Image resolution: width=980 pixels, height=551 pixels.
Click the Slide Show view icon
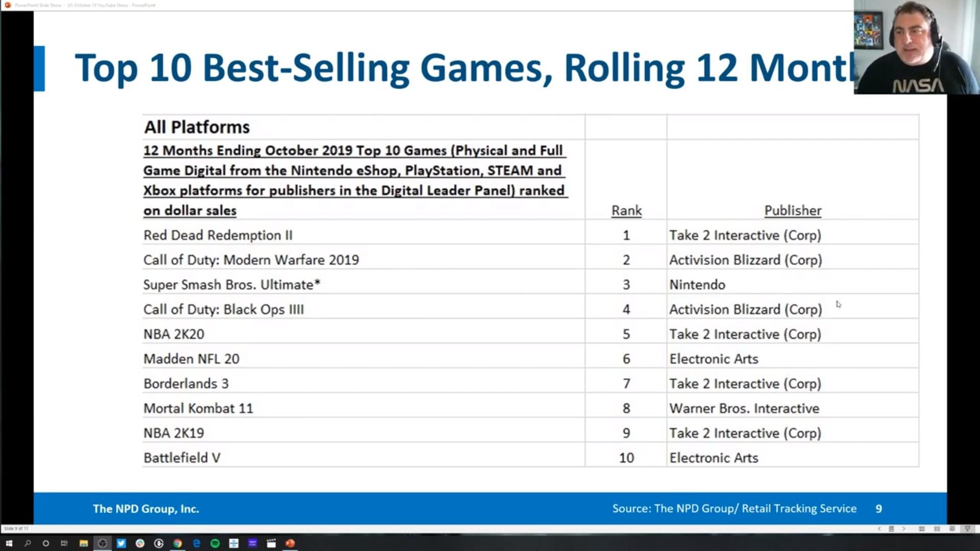[967, 529]
